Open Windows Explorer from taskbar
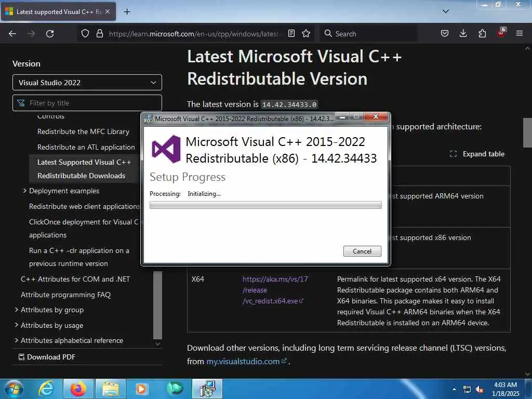 (110, 389)
